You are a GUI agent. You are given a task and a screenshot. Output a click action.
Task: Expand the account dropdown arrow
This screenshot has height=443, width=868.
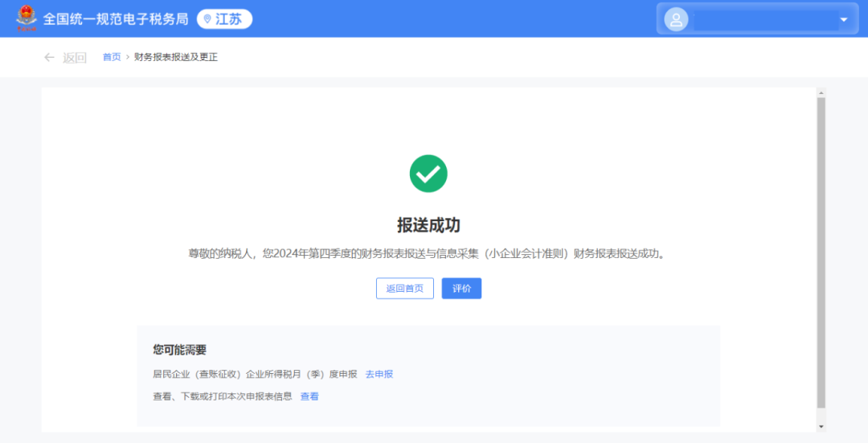click(844, 19)
